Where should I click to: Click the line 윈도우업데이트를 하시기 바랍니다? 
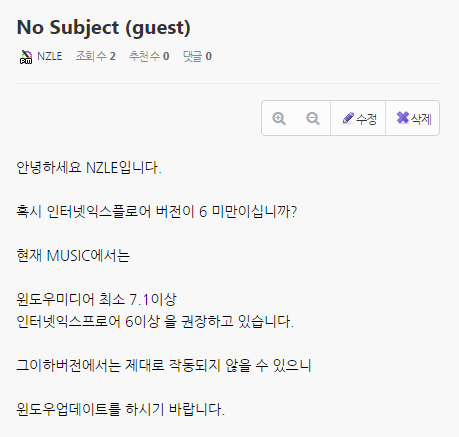[x=121, y=409]
